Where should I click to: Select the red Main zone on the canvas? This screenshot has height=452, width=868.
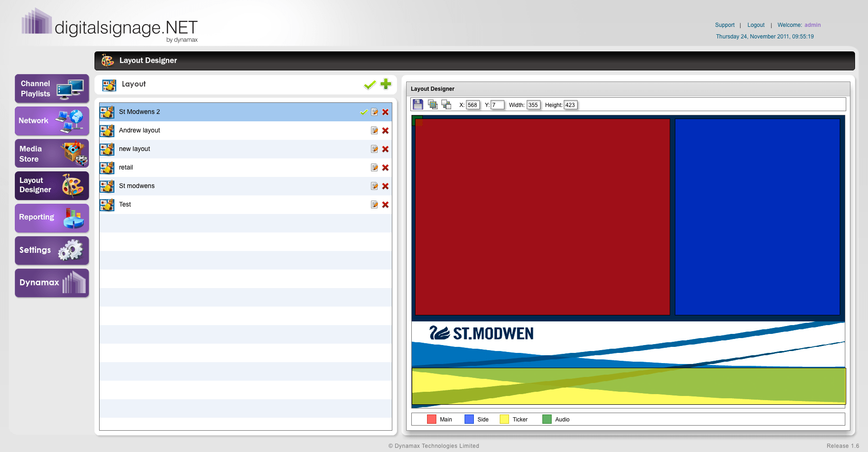(x=542, y=217)
